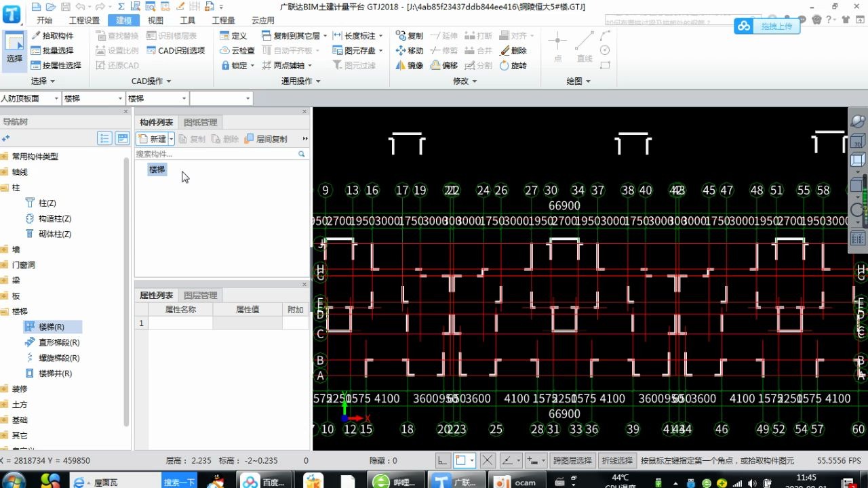Toggle 折线选择 polyline selection
Image resolution: width=868 pixels, height=488 pixels.
point(617,461)
